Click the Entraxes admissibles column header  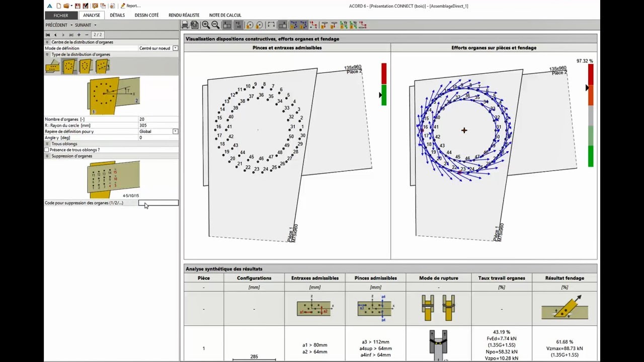point(315,278)
